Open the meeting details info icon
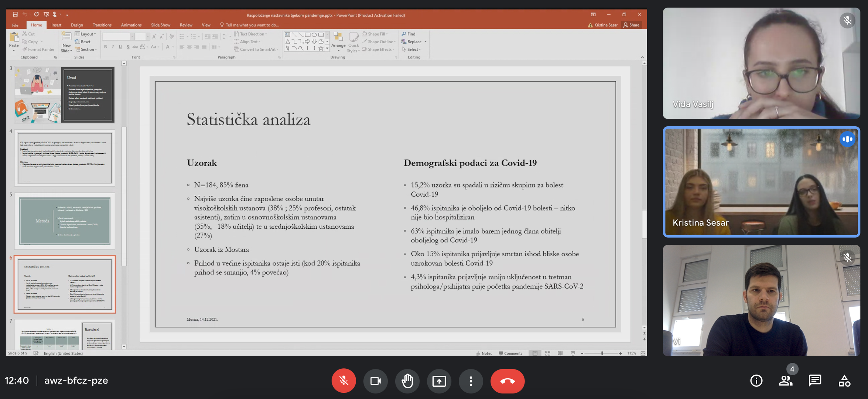The image size is (868, 399). pyautogui.click(x=756, y=381)
